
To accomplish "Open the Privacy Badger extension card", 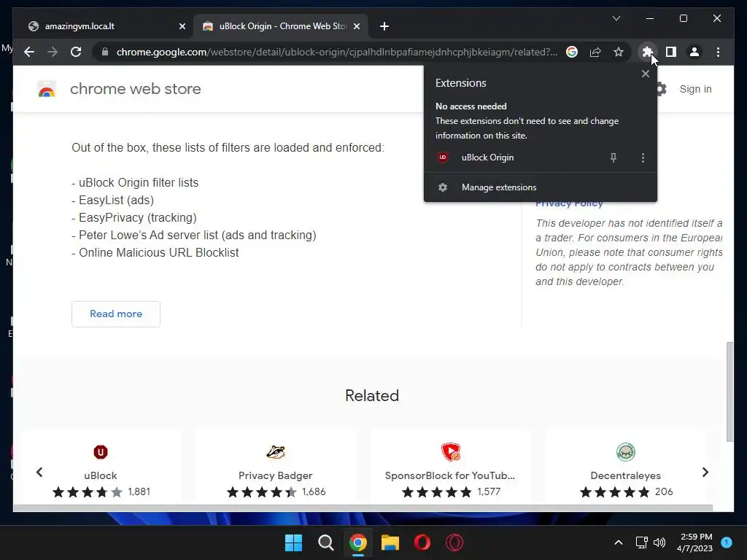I will [x=276, y=467].
